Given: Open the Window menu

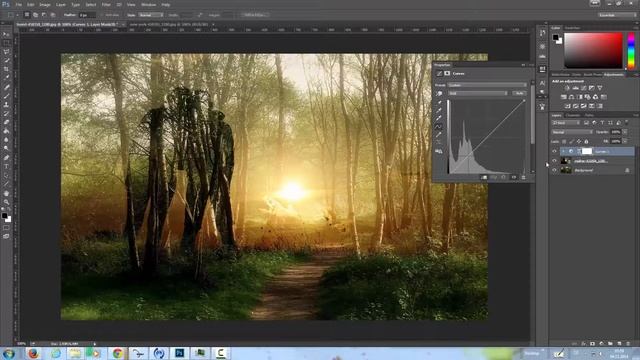Looking at the screenshot, I should 148,4.
